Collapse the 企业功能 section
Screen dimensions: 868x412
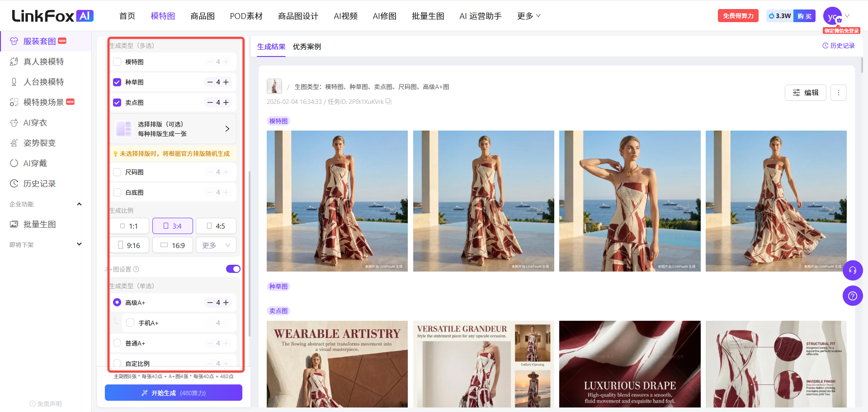[79, 204]
